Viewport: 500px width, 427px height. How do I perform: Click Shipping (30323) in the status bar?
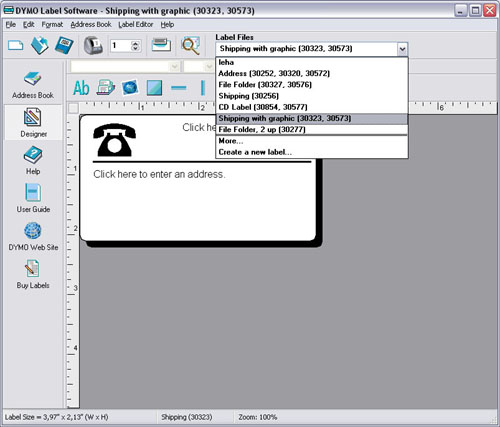pyautogui.click(x=187, y=417)
